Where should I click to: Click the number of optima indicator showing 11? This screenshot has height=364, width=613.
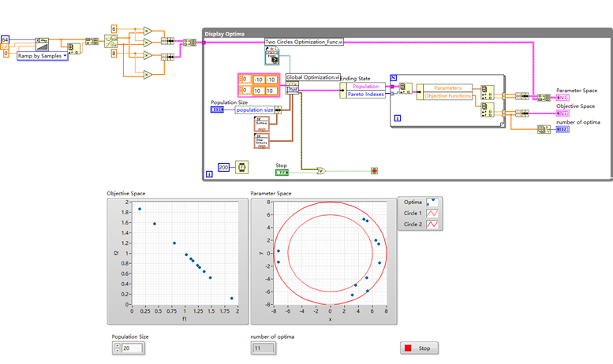[264, 348]
